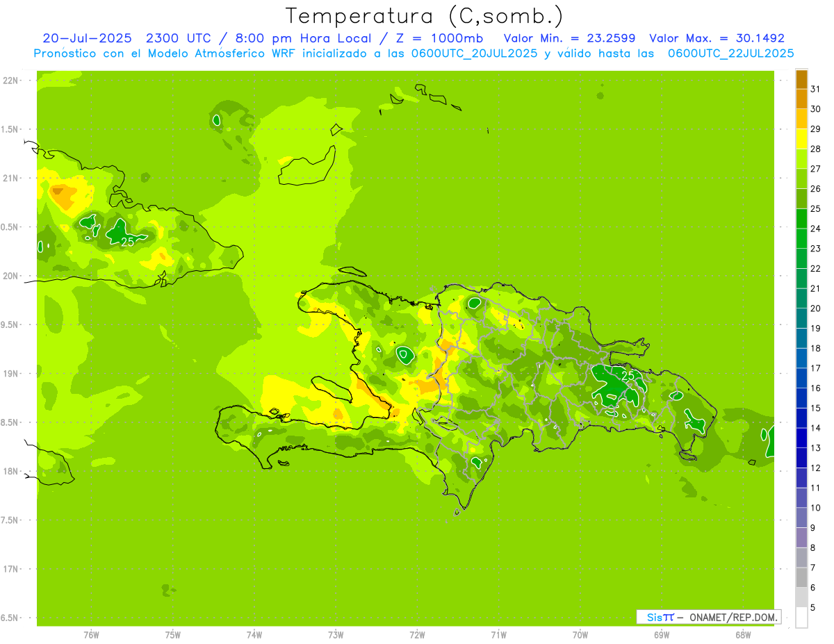Click the title "Temperatura (C,somb.)"

[x=424, y=16]
